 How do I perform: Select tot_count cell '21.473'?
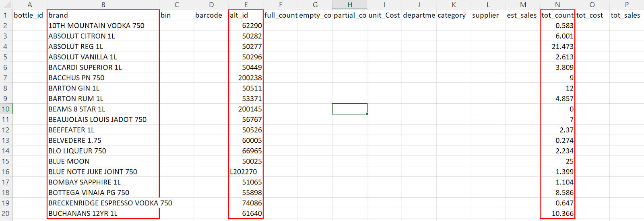point(557,46)
